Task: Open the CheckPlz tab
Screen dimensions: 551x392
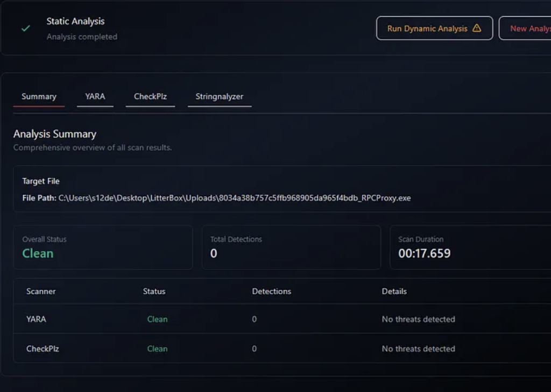Action: point(150,97)
